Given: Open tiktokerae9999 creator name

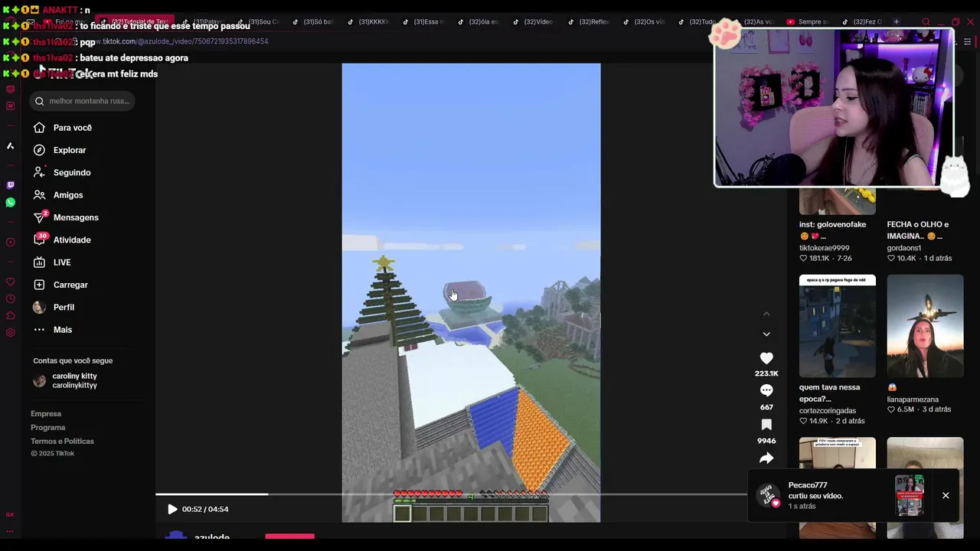Looking at the screenshot, I should [x=825, y=248].
